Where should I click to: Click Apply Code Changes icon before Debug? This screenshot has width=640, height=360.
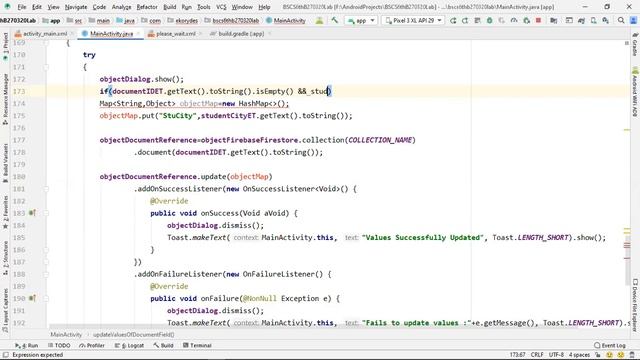477,20
